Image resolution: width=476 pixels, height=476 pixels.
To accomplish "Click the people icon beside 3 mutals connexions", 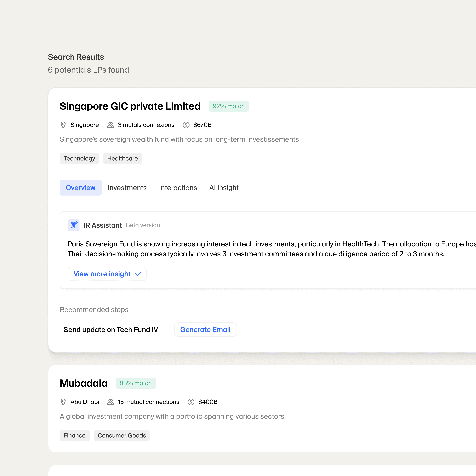I will click(111, 125).
